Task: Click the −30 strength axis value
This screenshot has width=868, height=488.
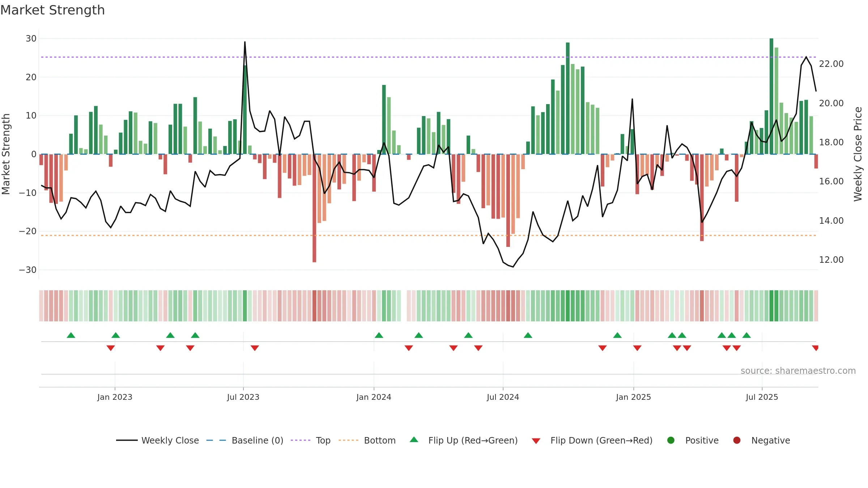Action: pos(28,270)
